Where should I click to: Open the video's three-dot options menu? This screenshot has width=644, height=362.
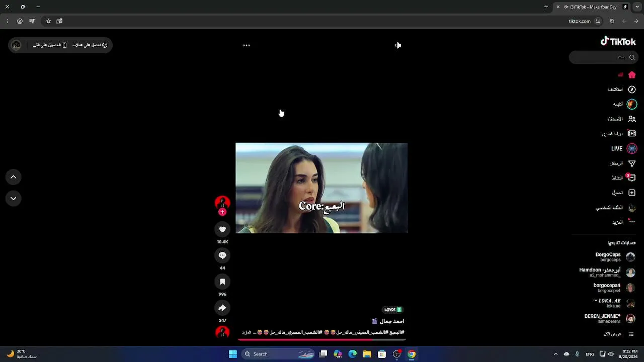tap(247, 45)
